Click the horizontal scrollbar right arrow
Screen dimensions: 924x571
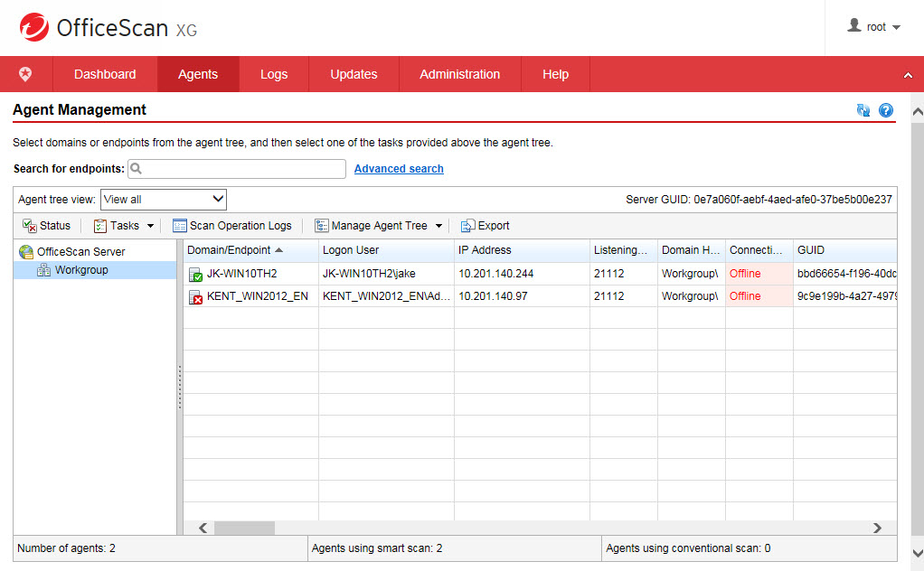point(877,528)
